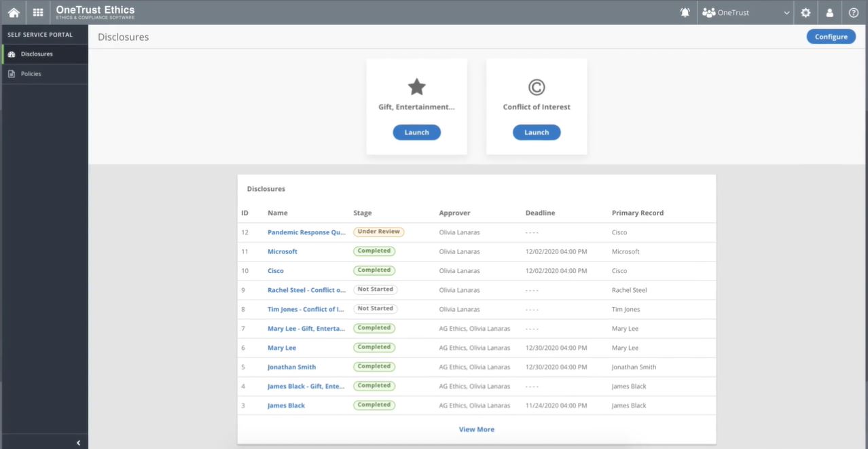Click the Stage column header
The width and height of the screenshot is (868, 449).
click(x=363, y=213)
